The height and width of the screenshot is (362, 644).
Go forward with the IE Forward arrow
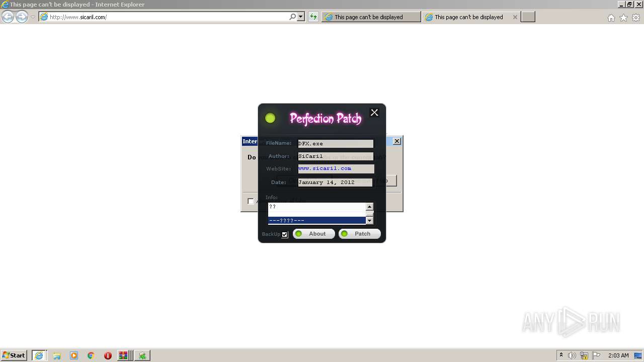(22, 17)
